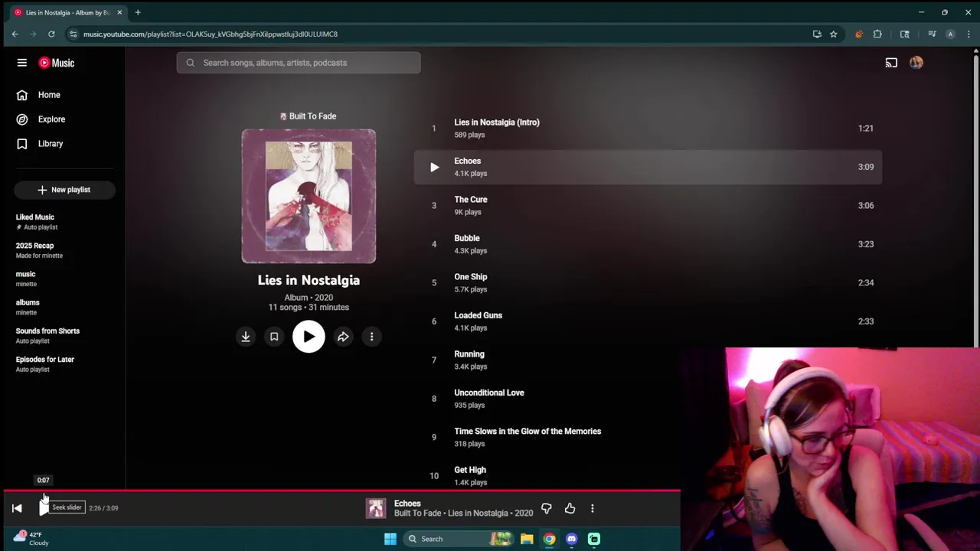Click the YouTube Music logo

[x=57, y=63]
